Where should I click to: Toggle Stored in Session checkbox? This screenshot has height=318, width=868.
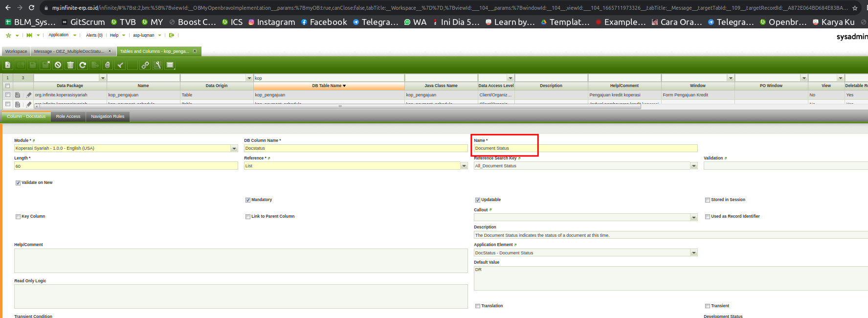coord(708,200)
